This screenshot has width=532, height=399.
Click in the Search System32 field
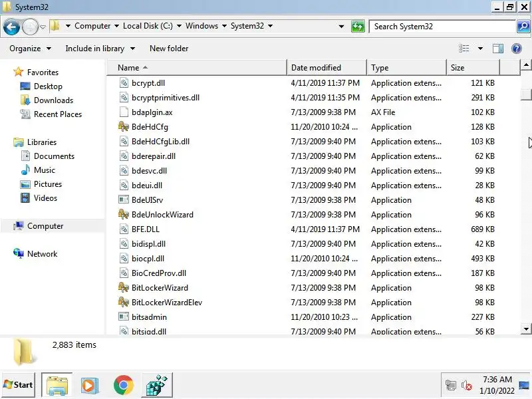click(442, 27)
